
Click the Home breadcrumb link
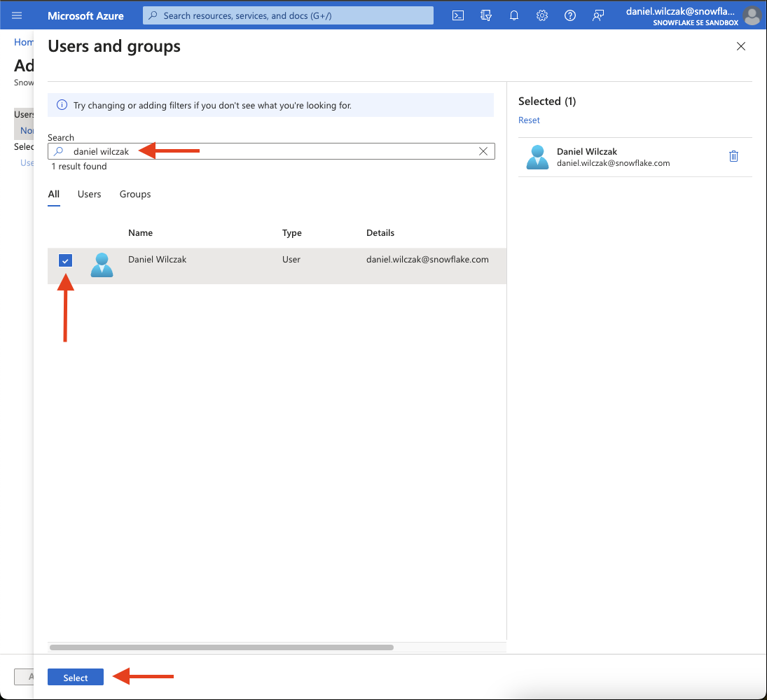(x=24, y=42)
